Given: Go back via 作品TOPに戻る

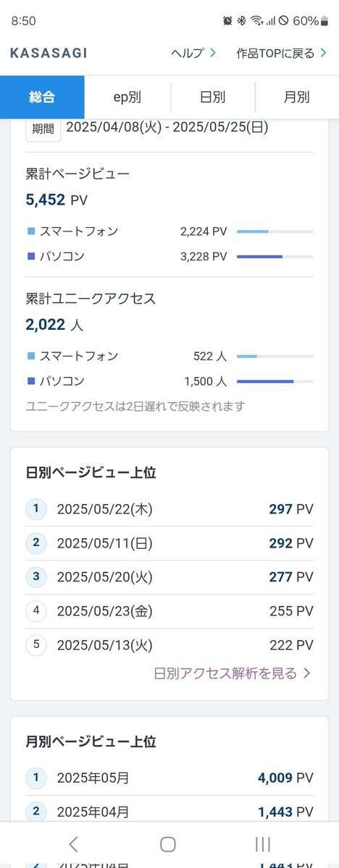Looking at the screenshot, I should click(282, 53).
